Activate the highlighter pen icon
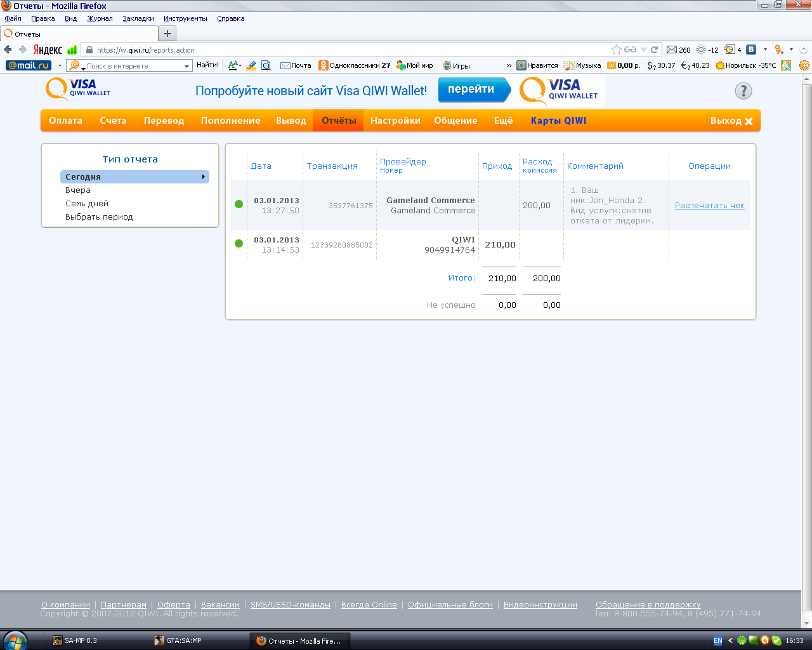 (x=251, y=65)
